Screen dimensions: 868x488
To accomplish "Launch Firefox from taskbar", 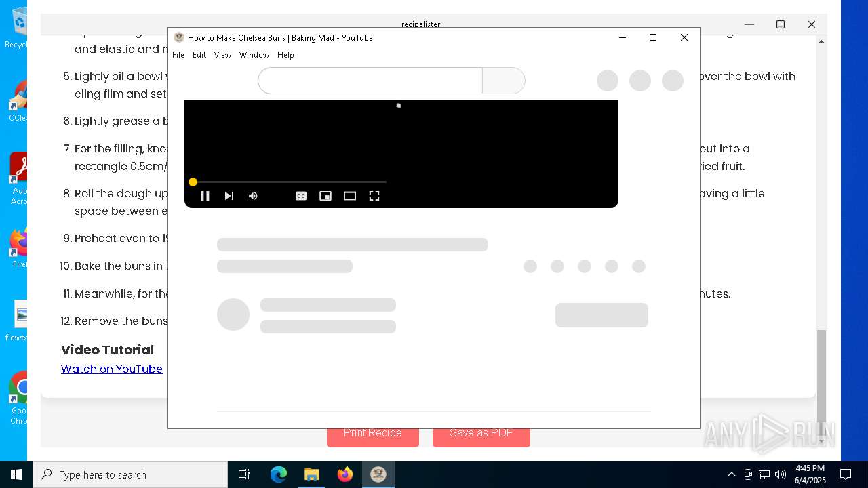I will tap(344, 474).
